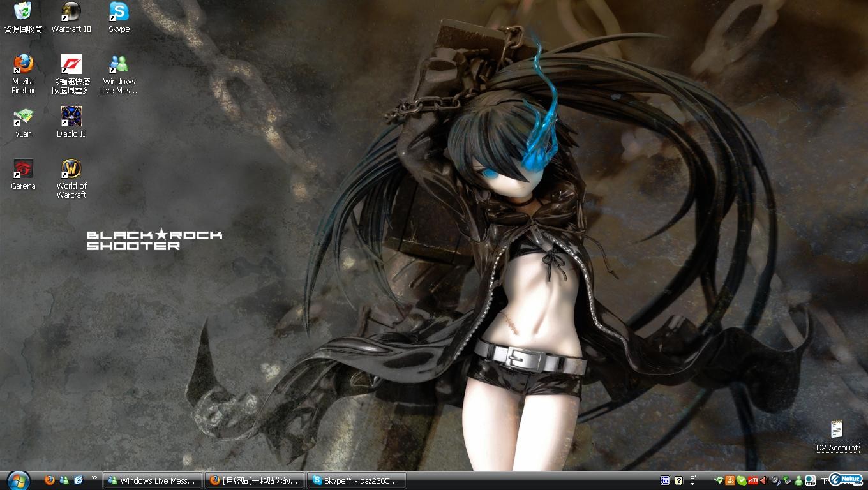This screenshot has width=868, height=490.
Task: Launch Skype from the desktop icon
Action: pyautogui.click(x=119, y=12)
